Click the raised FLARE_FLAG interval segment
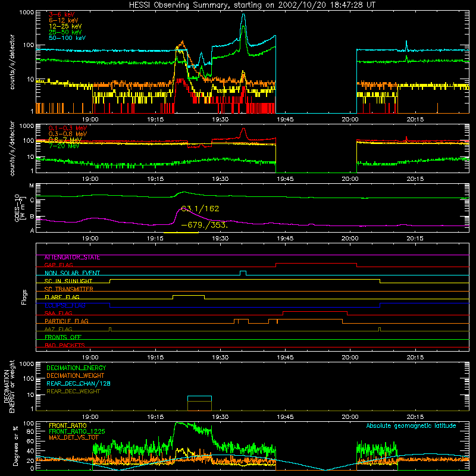This screenshot has width=476, height=476. 189,295
